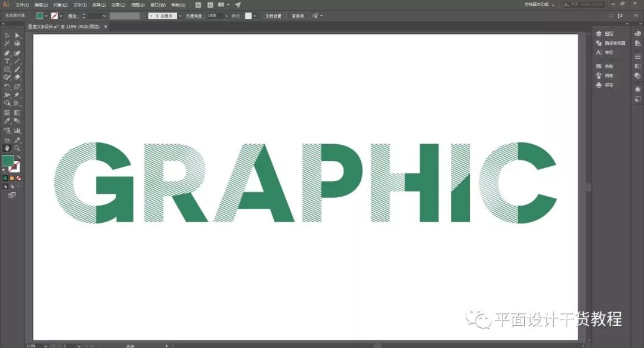
Task: Open the 效果(C) menu
Action: (x=118, y=5)
